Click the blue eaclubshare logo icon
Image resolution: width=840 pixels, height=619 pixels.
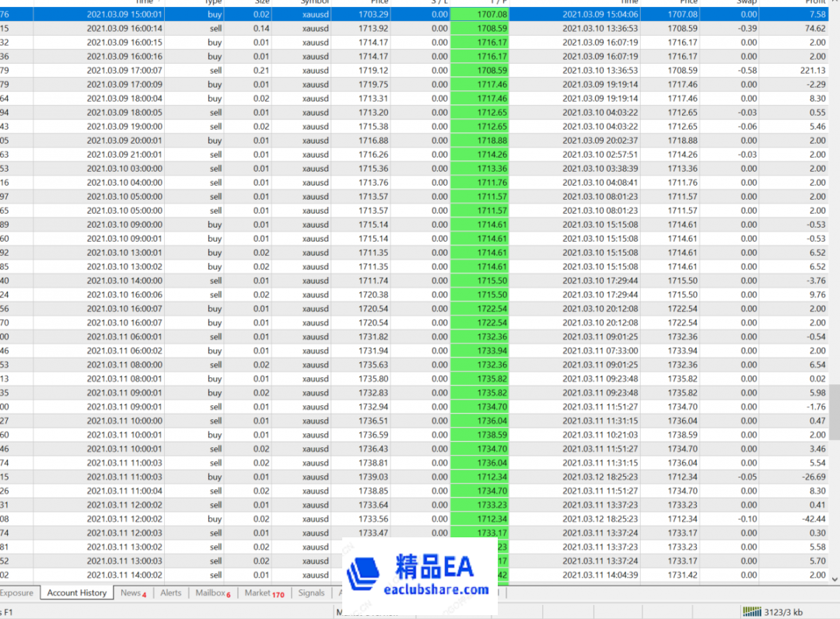coord(363,575)
